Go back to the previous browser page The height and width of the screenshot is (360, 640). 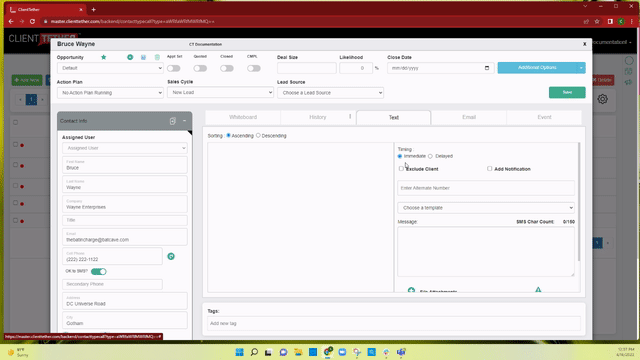(11, 21)
